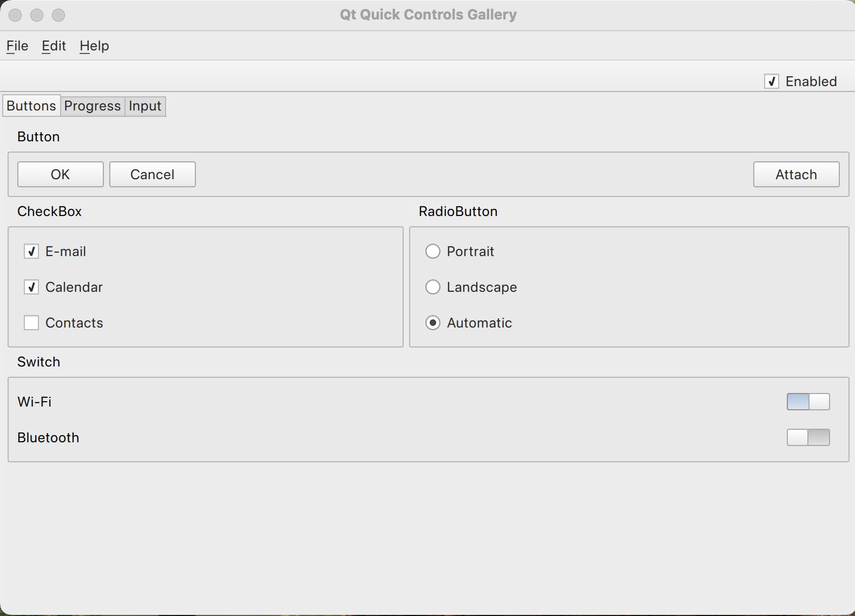Screen dimensions: 855x616
Task: Open the Help menu
Action: tap(94, 46)
